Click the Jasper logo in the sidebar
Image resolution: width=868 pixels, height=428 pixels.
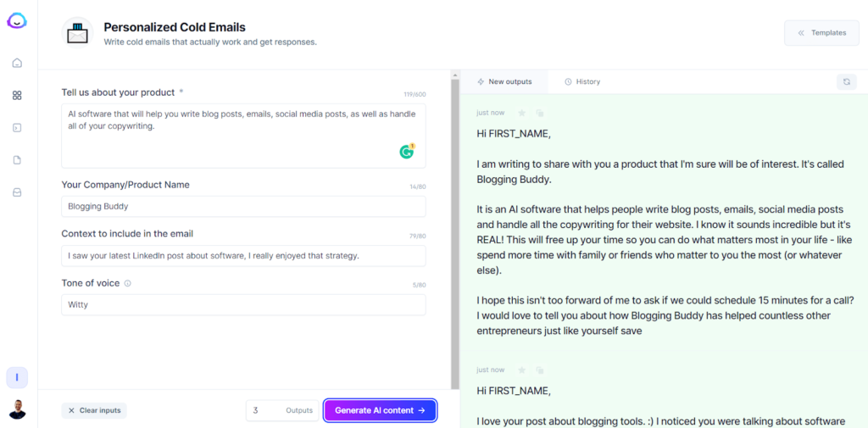pos(17,22)
